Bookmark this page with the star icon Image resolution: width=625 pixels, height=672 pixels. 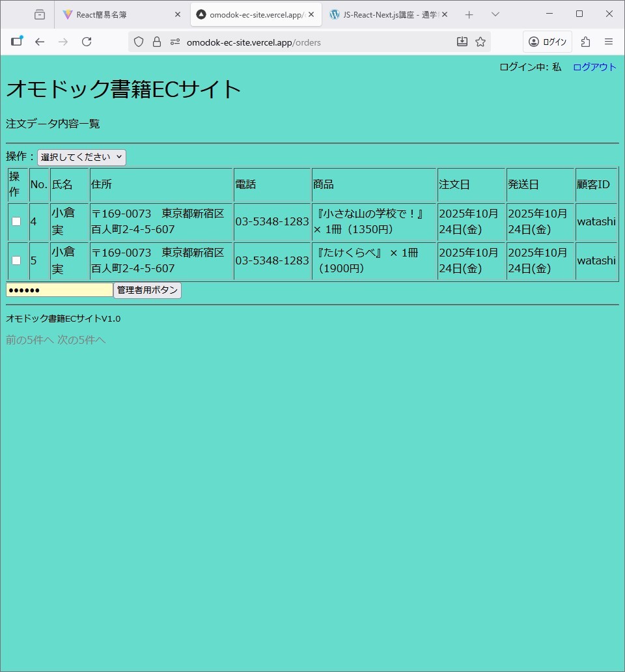point(480,42)
